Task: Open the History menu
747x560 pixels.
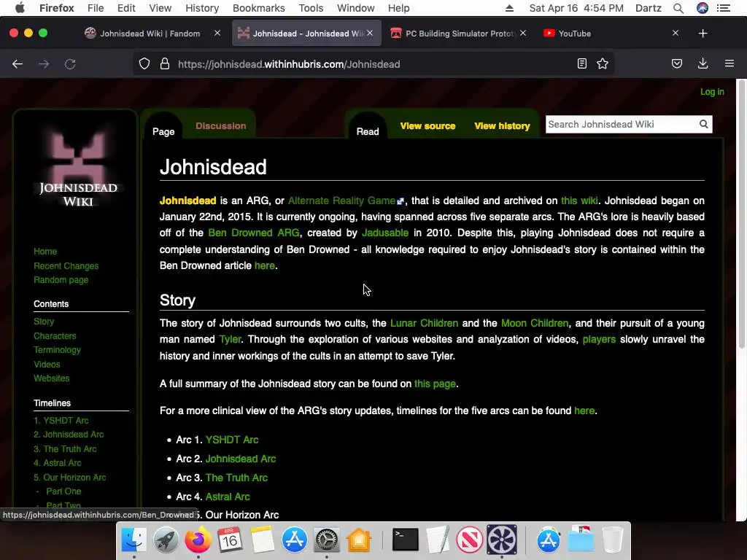Action: point(202,8)
